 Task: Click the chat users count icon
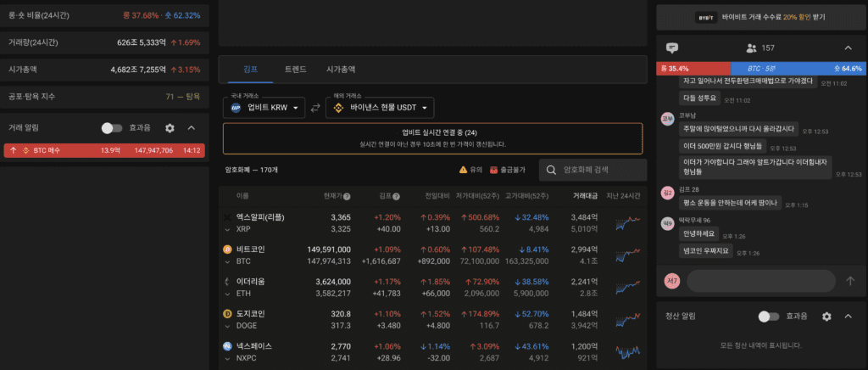coord(751,48)
